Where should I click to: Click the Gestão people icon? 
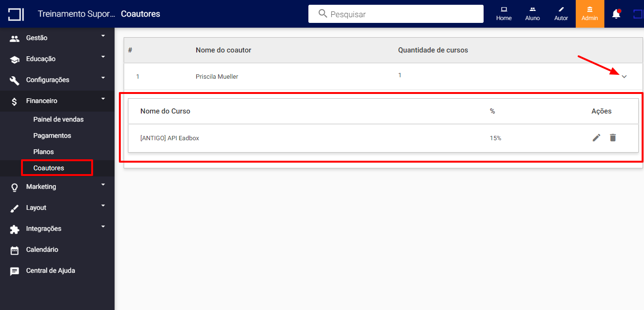tap(15, 39)
